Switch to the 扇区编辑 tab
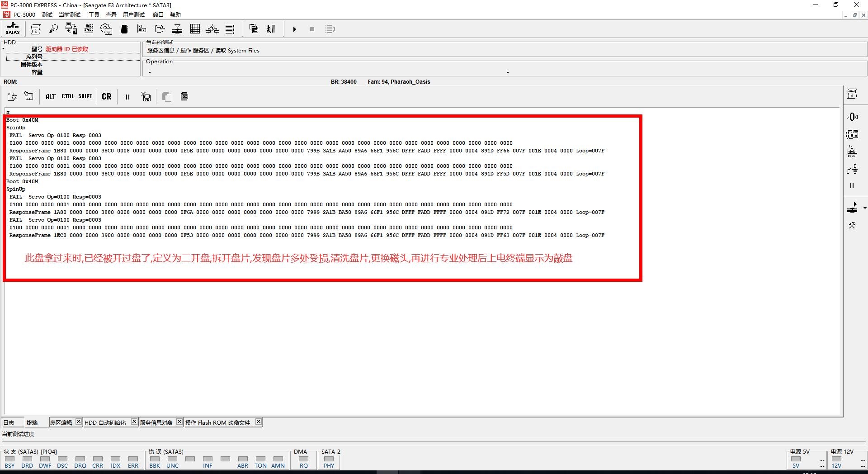The height and width of the screenshot is (474, 868). [x=61, y=422]
